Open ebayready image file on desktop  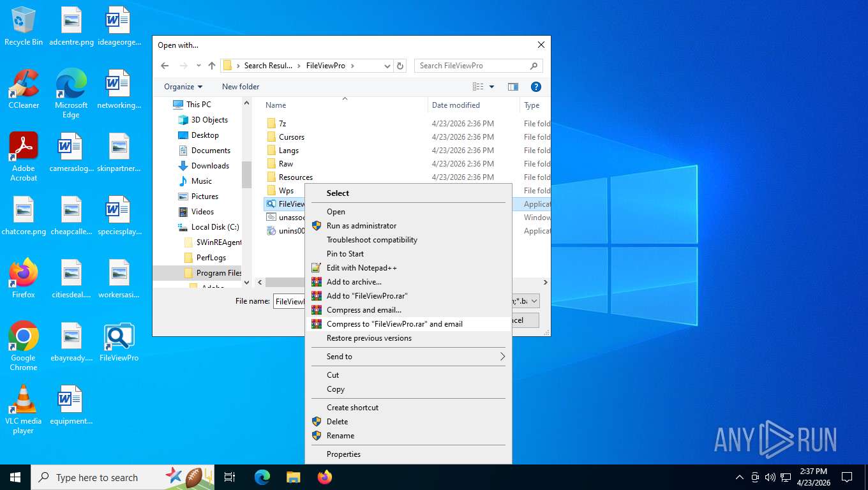[x=71, y=343]
